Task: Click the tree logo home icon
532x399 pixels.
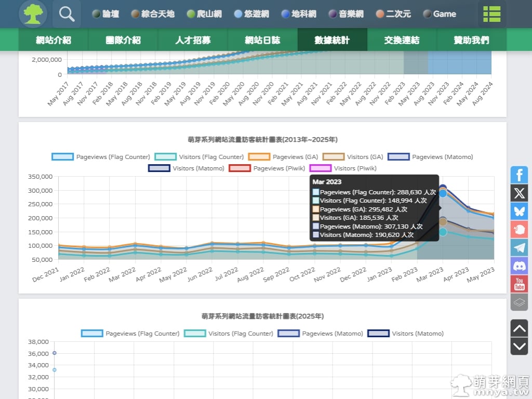Action: 33,14
